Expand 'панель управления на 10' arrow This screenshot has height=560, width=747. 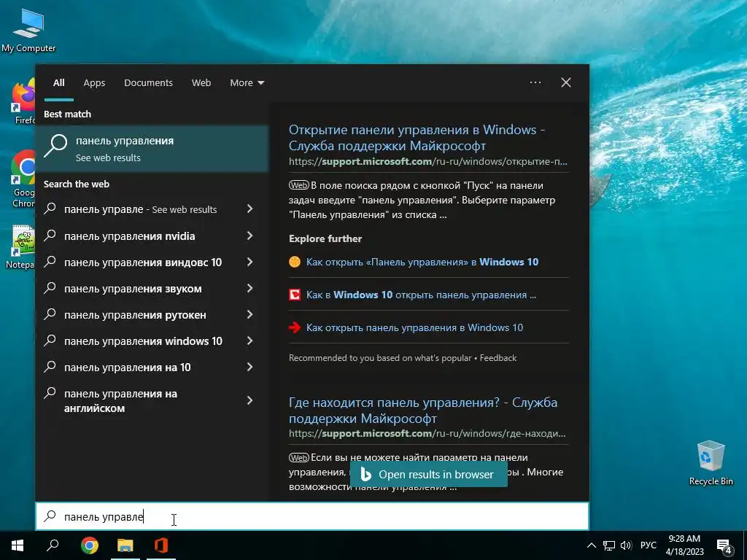coord(249,367)
